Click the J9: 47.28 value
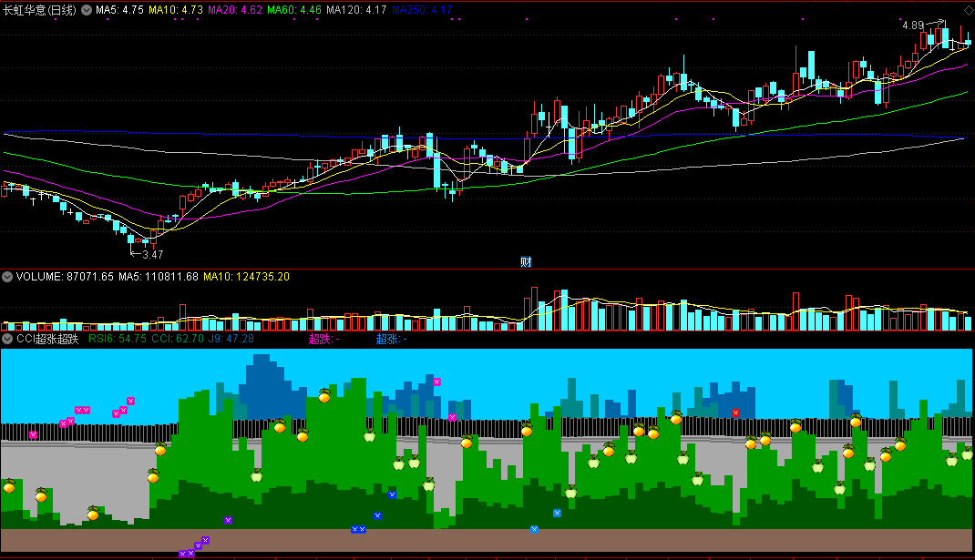This screenshot has height=560, width=975. (231, 339)
